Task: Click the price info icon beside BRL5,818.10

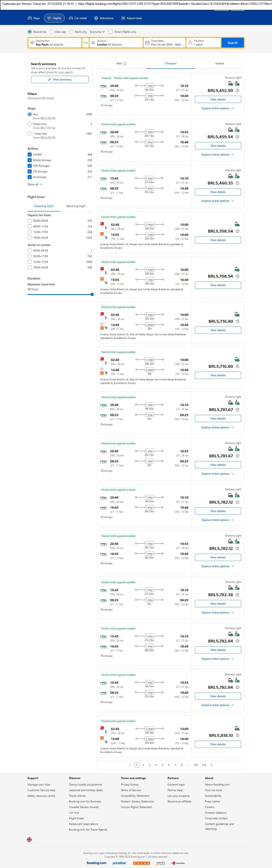Action: 237,736
